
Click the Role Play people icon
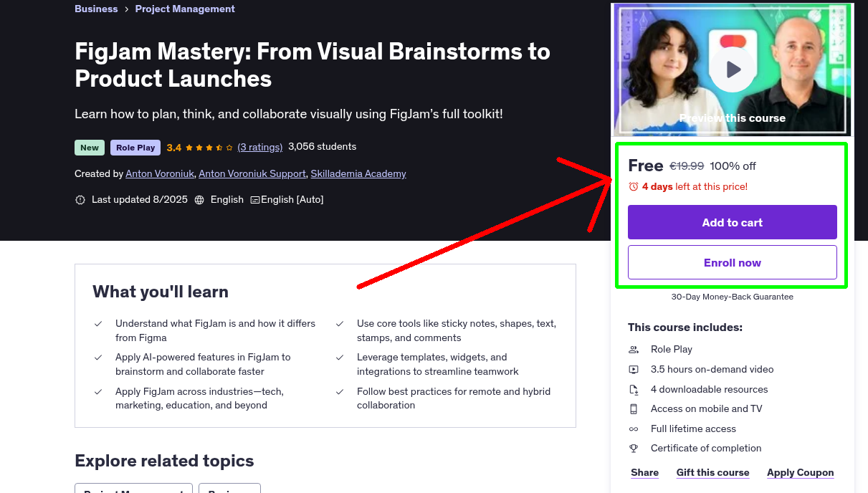pyautogui.click(x=634, y=350)
